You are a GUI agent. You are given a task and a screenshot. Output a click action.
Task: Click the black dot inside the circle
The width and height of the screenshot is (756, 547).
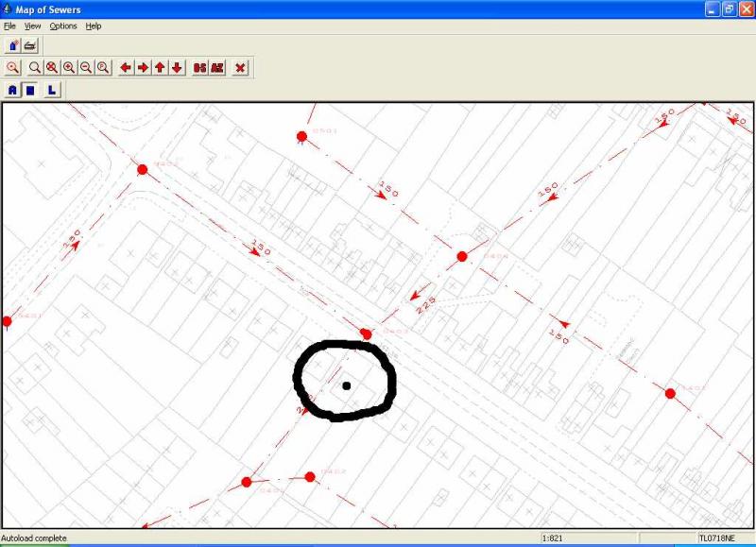[347, 385]
